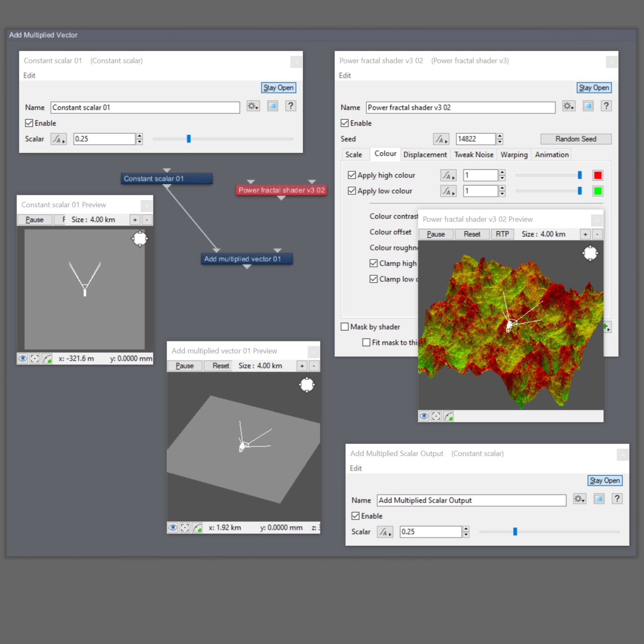Select the Power fractal shader v3 02 node

281,190
